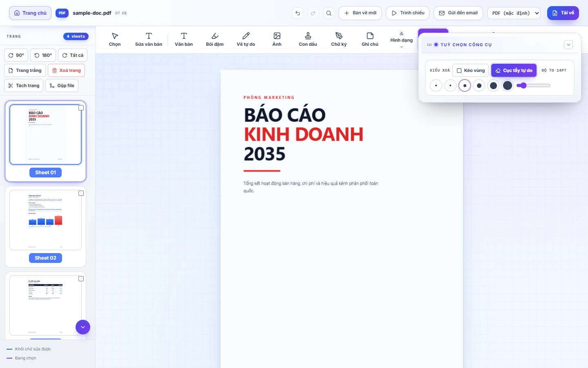Select the smallest eraser size dot

click(x=436, y=85)
